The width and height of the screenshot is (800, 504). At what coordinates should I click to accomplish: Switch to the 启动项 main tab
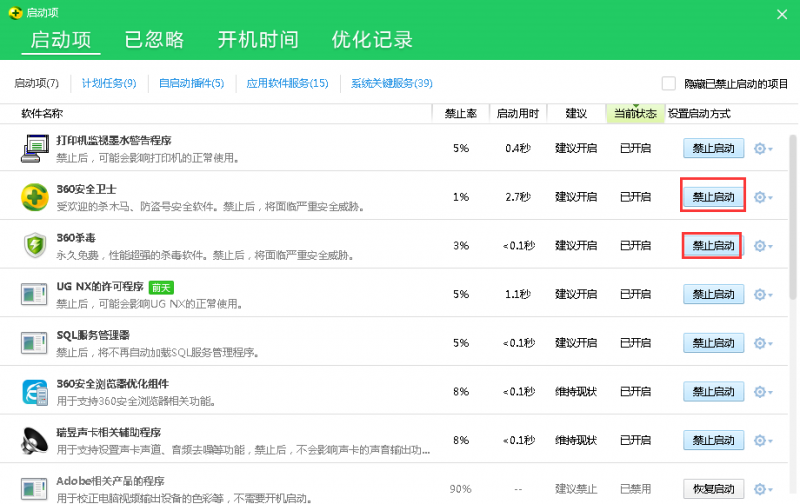tap(61, 40)
